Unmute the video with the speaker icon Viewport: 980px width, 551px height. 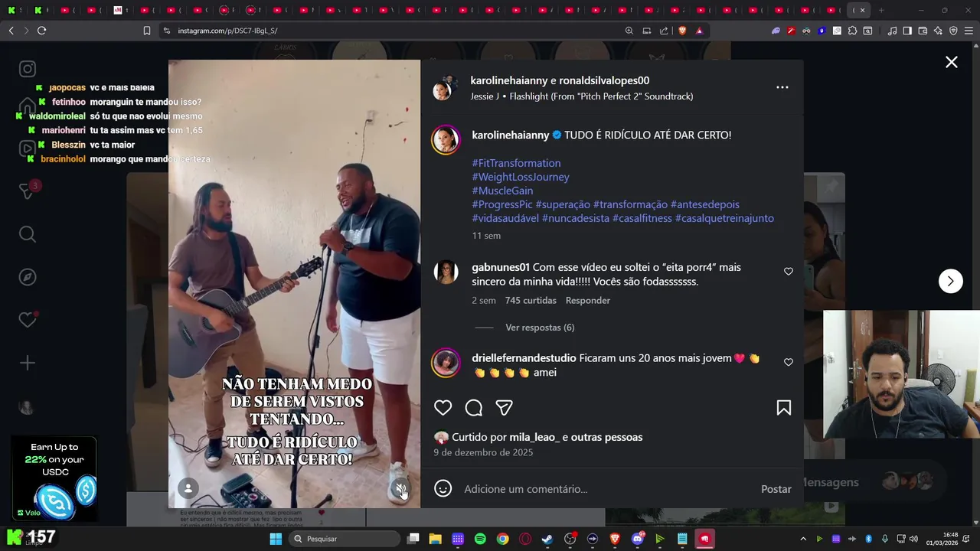click(x=400, y=488)
